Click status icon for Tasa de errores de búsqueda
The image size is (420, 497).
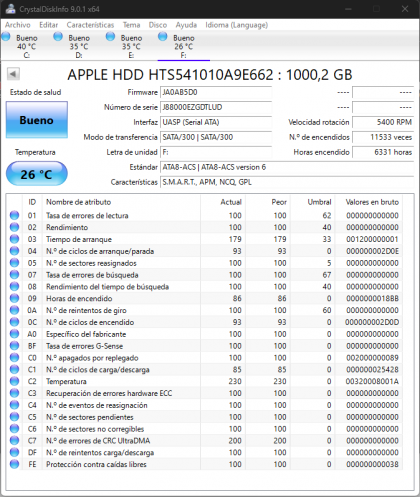click(14, 275)
